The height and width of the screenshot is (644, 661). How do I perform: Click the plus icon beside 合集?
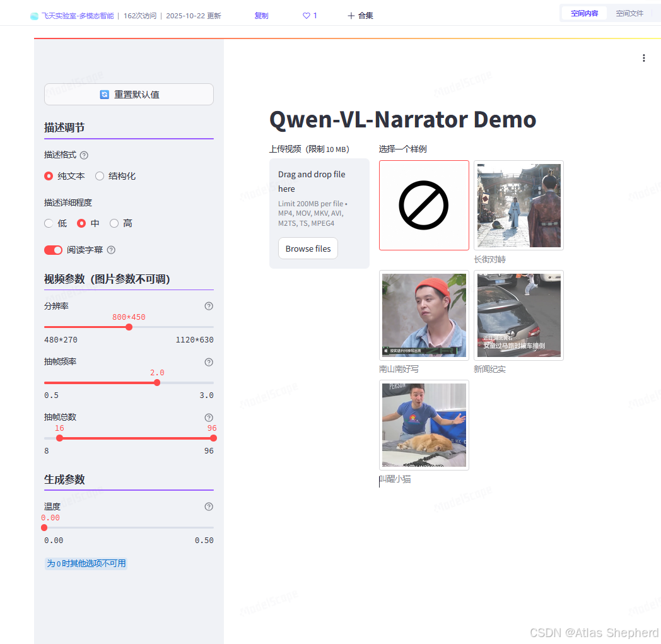351,16
